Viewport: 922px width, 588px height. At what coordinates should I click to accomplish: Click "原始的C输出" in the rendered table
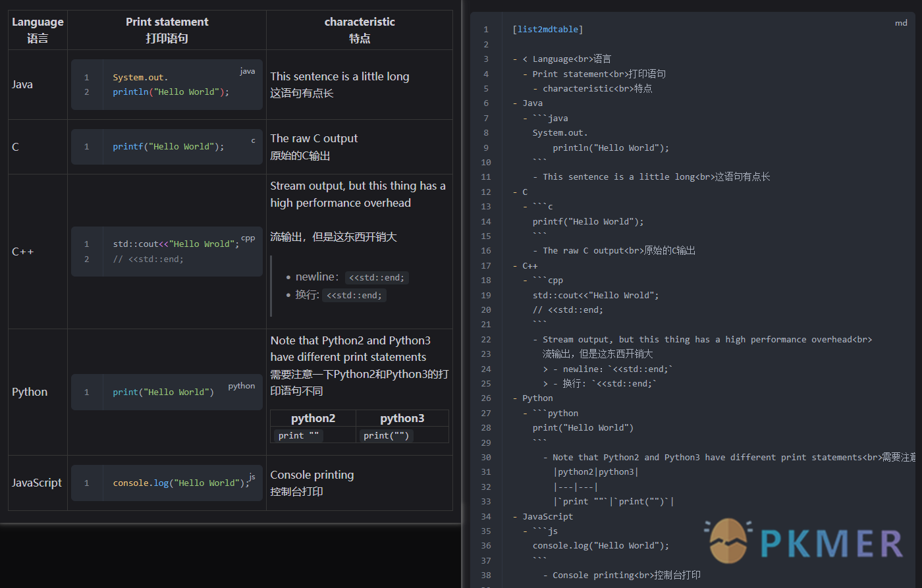tap(300, 156)
